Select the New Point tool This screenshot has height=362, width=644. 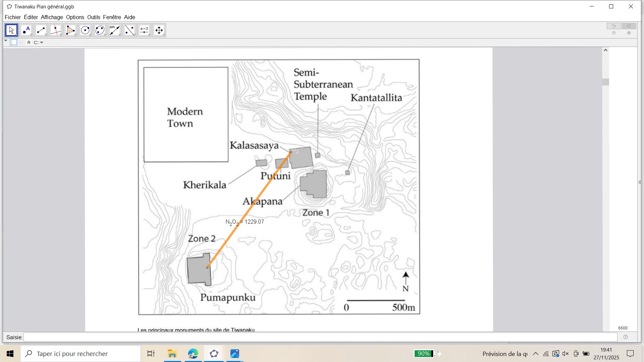26,30
